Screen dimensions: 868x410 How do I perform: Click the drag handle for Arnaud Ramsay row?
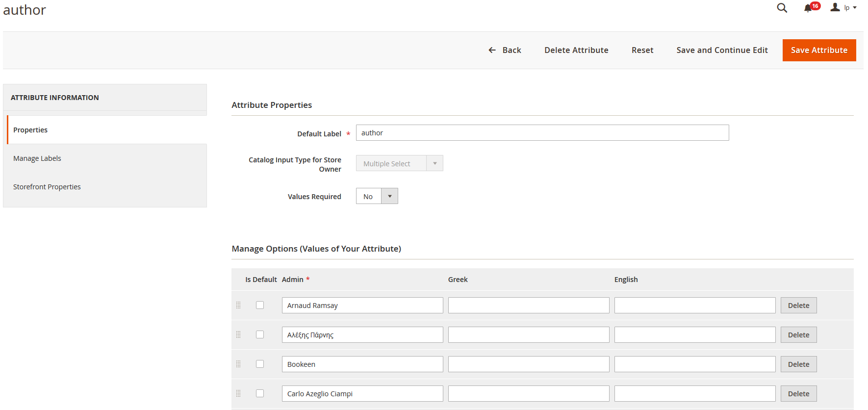[x=238, y=305]
